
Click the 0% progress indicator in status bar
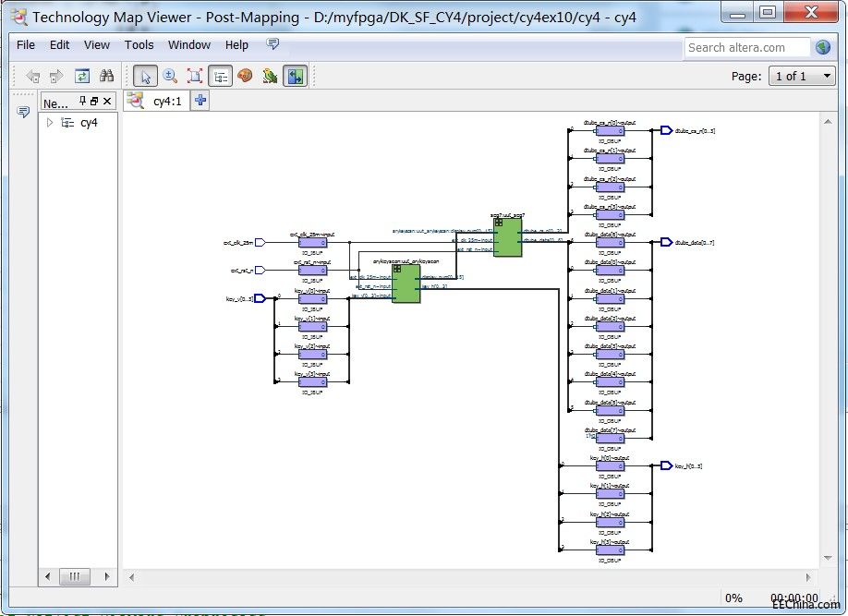pos(733,598)
